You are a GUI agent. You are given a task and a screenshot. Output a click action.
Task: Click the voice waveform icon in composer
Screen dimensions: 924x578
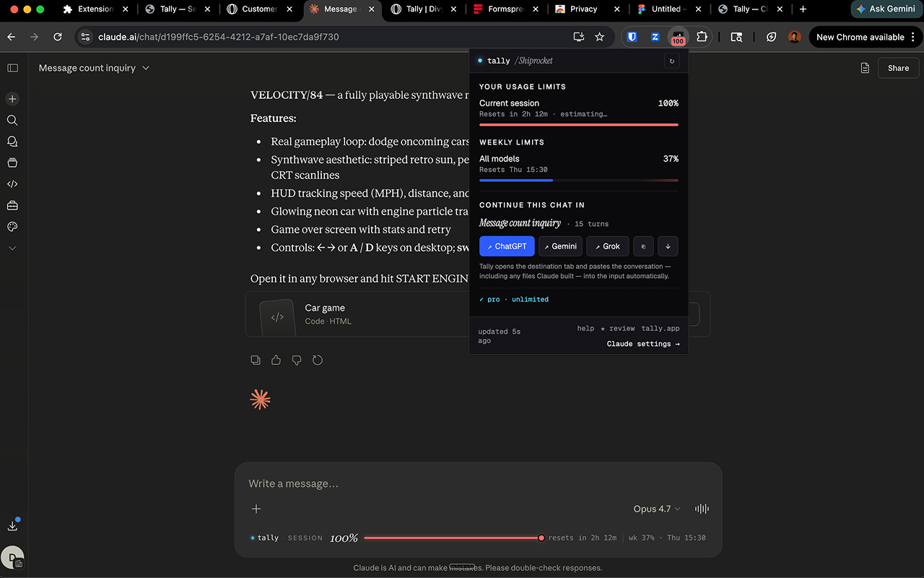[x=702, y=509]
